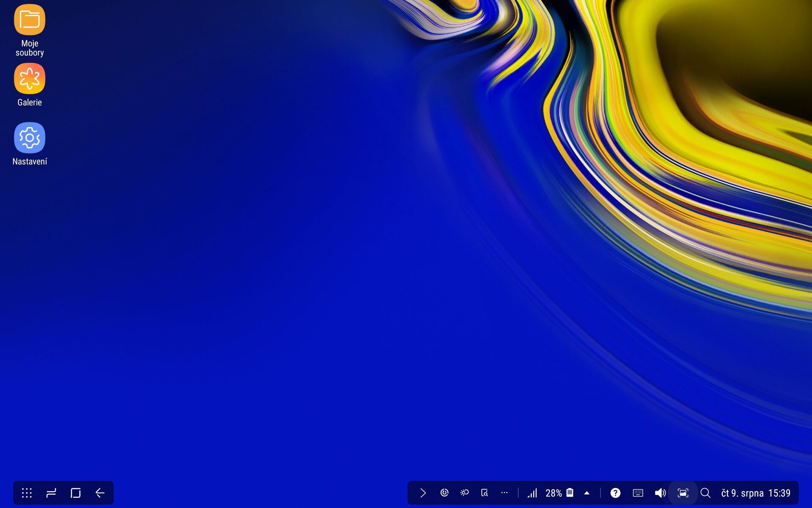Click the recent apps icon
The width and height of the screenshot is (812, 508).
click(51, 493)
